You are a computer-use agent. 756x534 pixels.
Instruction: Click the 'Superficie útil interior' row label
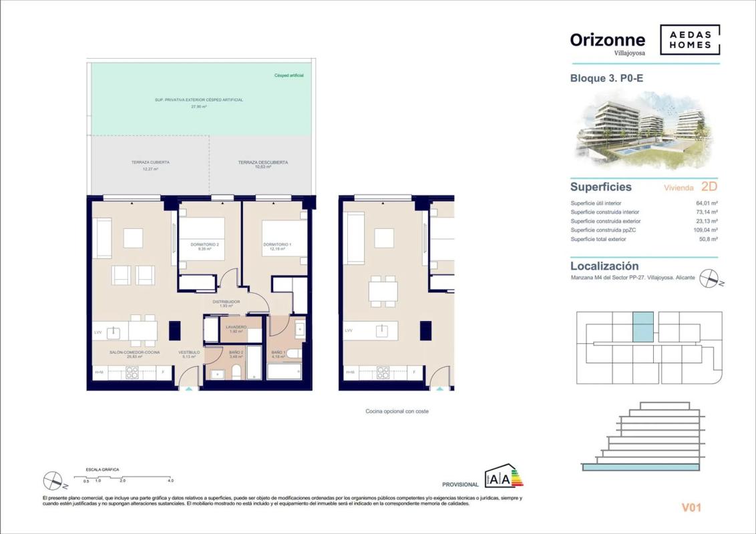coord(596,204)
